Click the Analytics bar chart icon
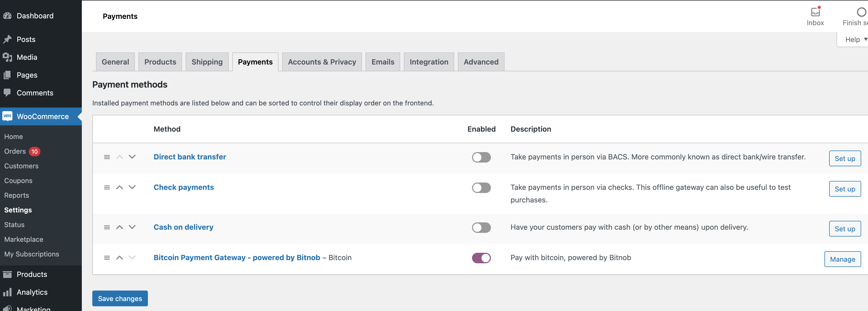 pos(7,292)
